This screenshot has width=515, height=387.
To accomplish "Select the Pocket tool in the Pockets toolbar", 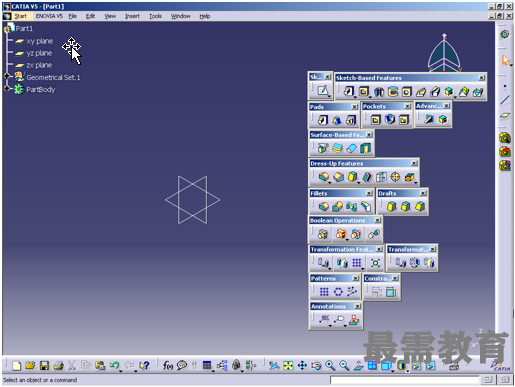I will (375, 120).
